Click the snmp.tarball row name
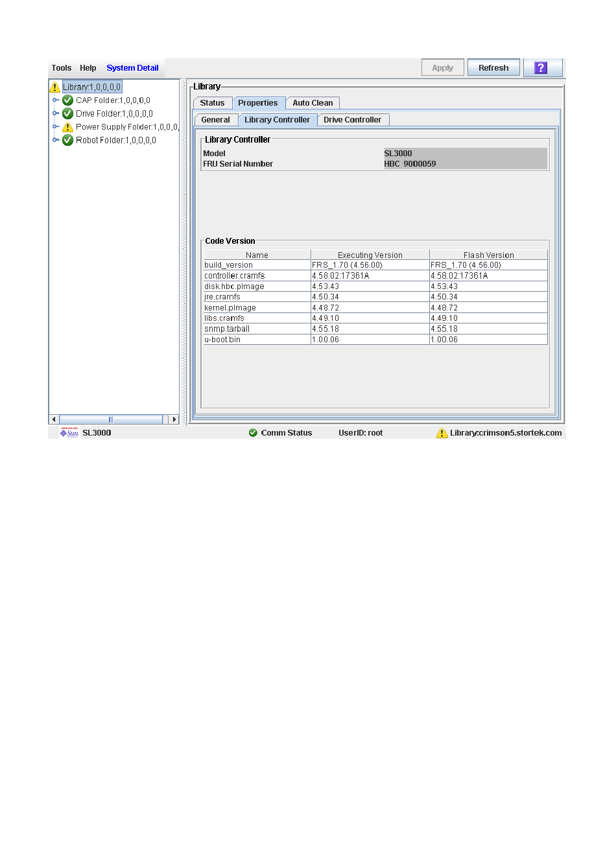This screenshot has width=616, height=842. pyautogui.click(x=227, y=329)
